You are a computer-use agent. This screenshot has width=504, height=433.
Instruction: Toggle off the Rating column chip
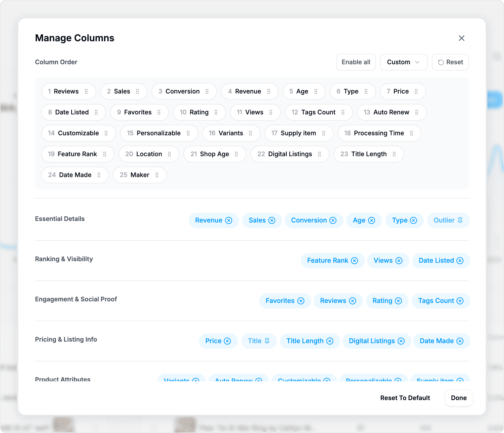point(387,301)
